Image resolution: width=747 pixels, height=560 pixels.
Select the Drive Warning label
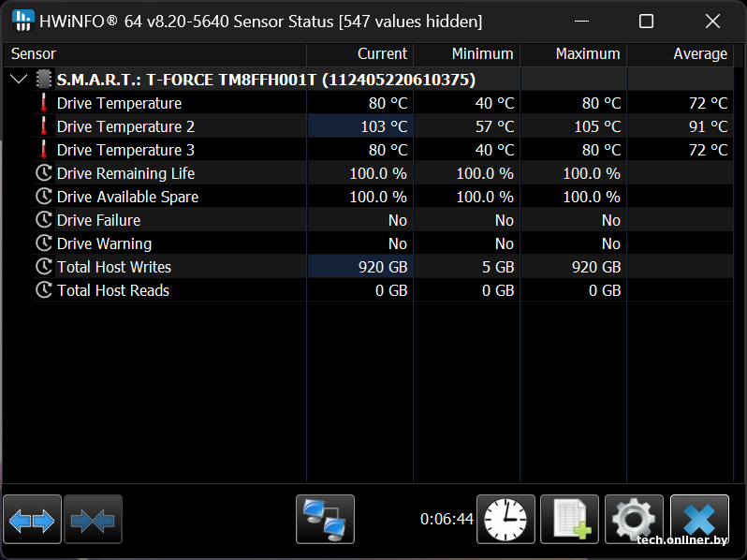[x=104, y=243]
